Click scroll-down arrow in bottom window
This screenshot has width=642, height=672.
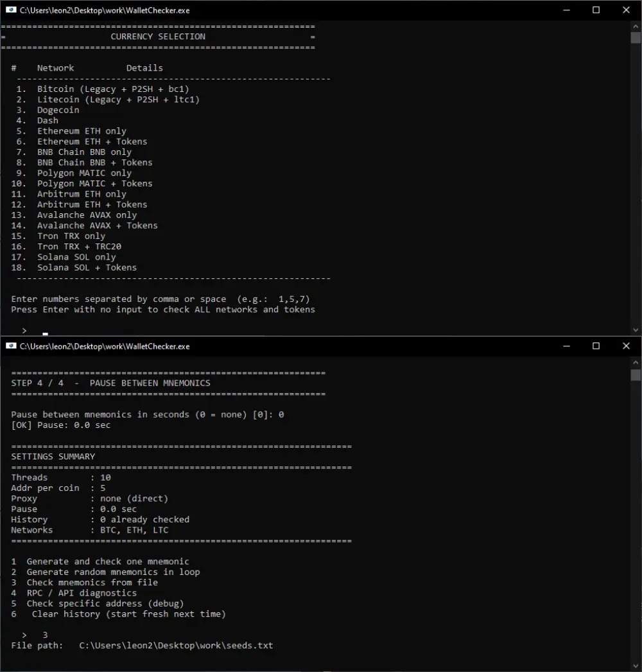pyautogui.click(x=636, y=666)
